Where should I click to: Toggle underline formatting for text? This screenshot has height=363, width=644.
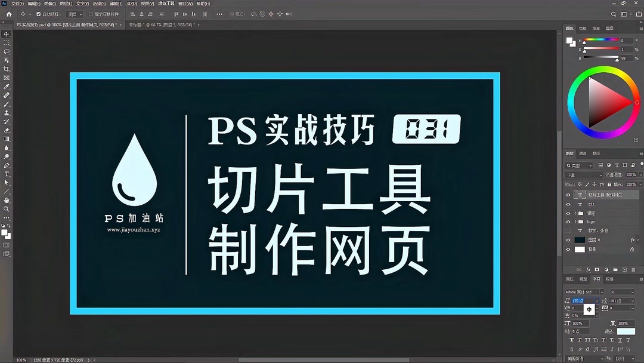point(621,340)
